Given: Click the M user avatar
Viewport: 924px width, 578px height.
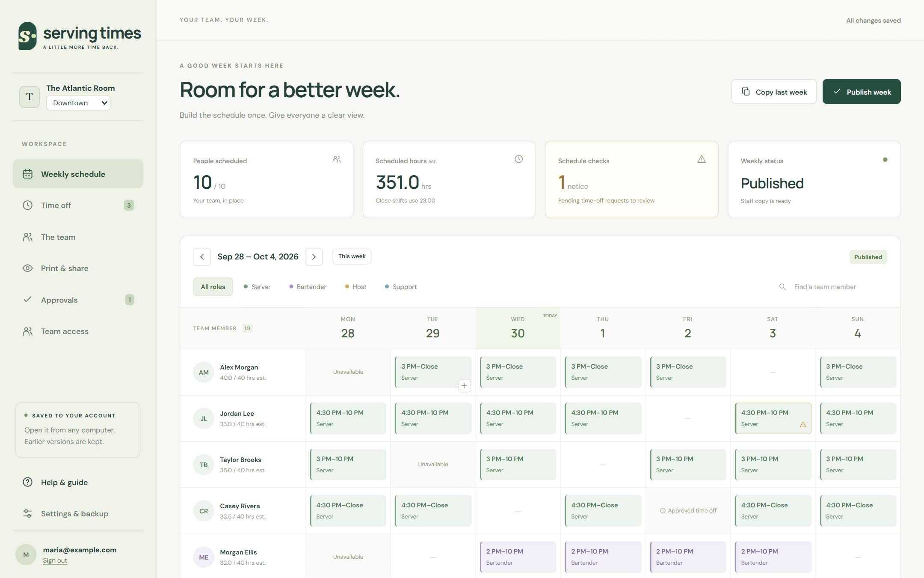Looking at the screenshot, I should (x=26, y=554).
